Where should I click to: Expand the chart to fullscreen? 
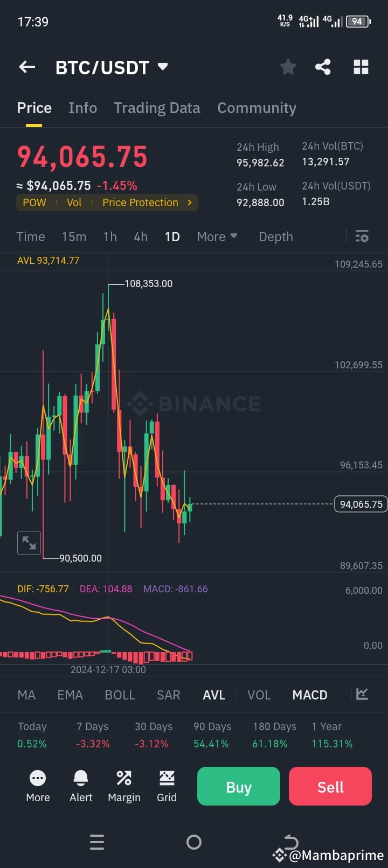point(29,542)
